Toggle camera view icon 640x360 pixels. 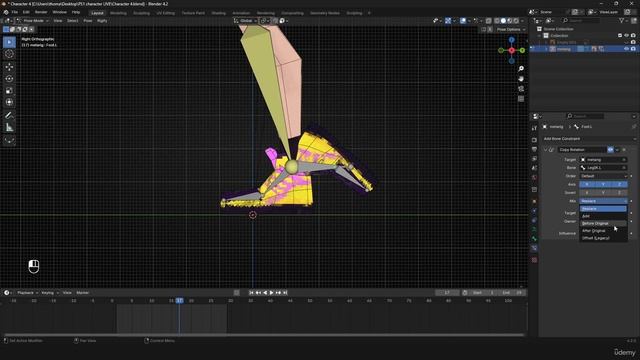(x=521, y=89)
